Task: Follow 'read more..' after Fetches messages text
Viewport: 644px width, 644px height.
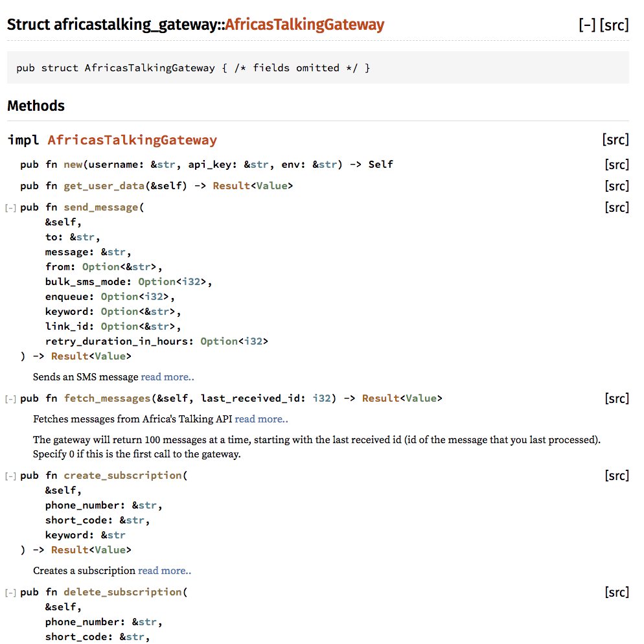Action: pos(261,419)
